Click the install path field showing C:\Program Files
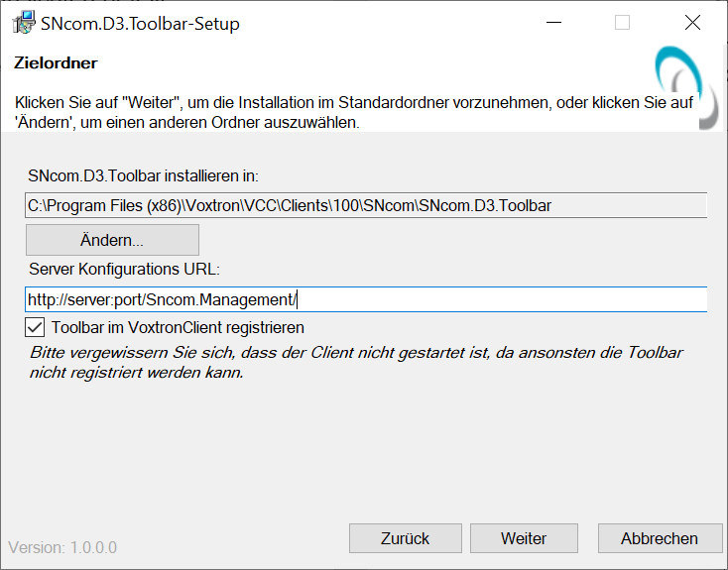 coord(365,206)
